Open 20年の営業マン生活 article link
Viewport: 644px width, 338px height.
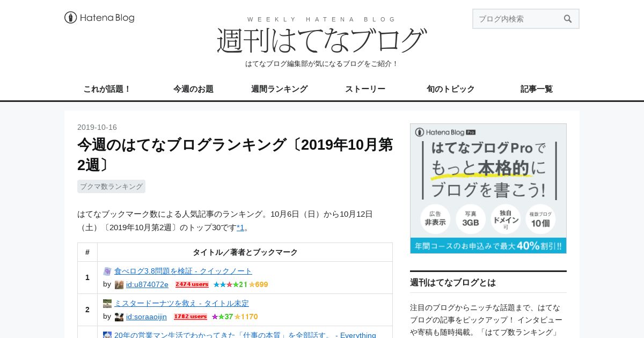pos(245,335)
